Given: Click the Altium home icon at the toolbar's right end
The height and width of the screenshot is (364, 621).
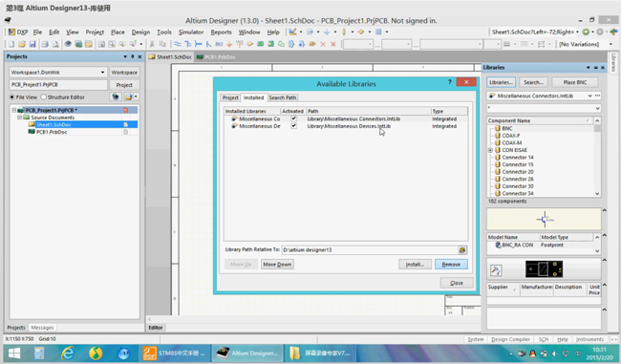Looking at the screenshot, I should pos(613,32).
